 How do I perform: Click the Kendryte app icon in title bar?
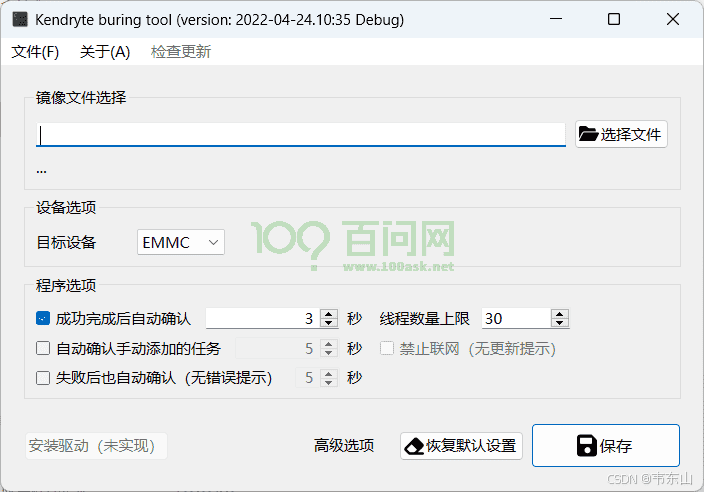point(20,19)
